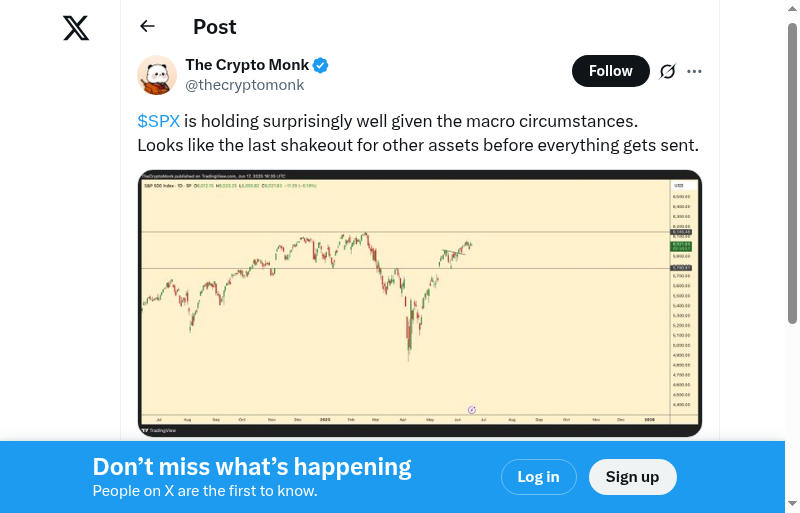Click the purple event marker on chart
The height and width of the screenshot is (513, 800).
coord(471,409)
